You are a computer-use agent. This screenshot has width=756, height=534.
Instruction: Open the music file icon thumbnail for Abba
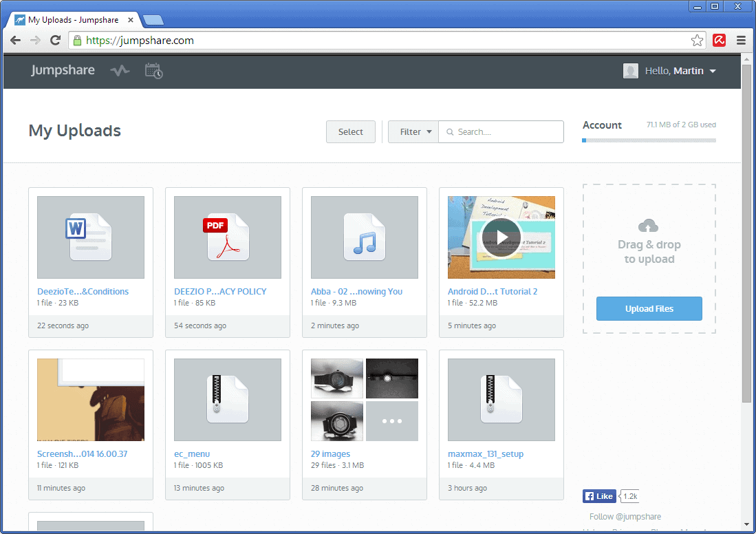[x=365, y=237]
